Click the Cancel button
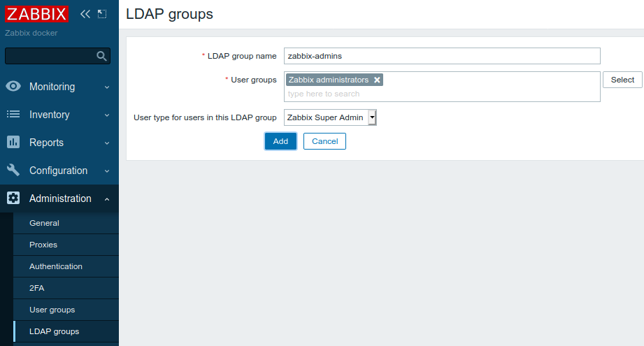Image resolution: width=644 pixels, height=346 pixels. point(324,141)
